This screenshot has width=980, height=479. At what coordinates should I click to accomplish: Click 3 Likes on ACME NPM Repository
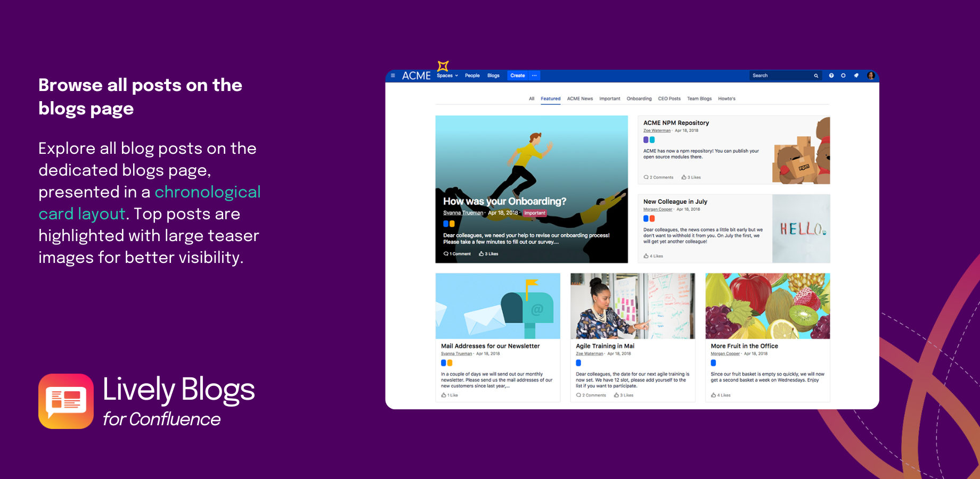(691, 177)
